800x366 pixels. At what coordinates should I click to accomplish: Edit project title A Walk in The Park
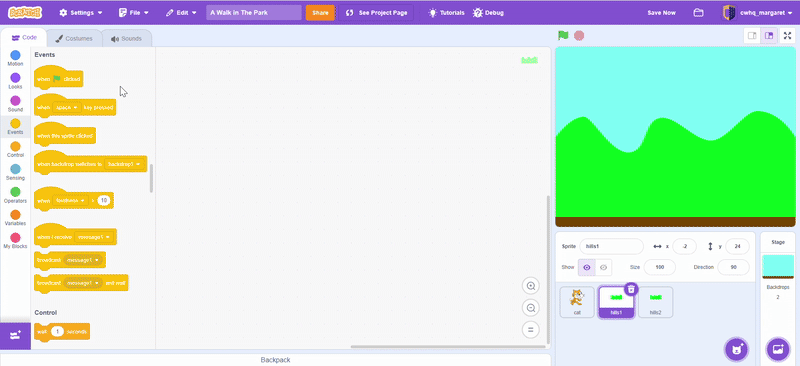pos(254,13)
